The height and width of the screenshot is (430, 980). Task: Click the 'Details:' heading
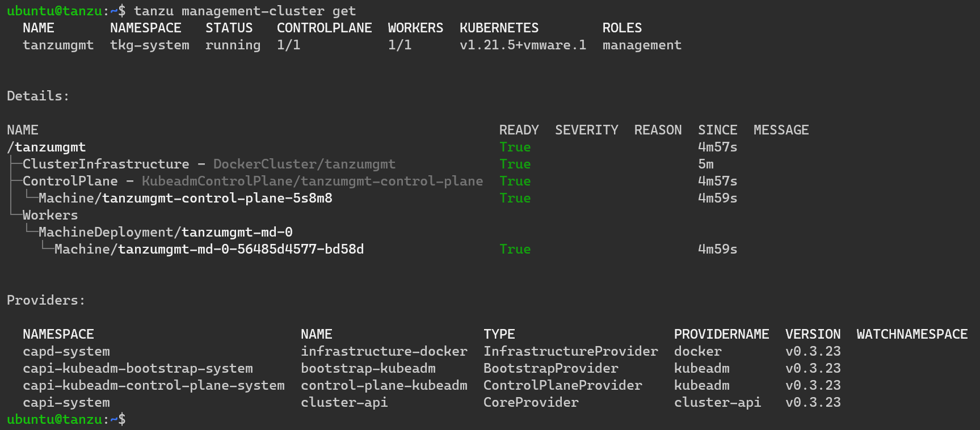coord(38,96)
